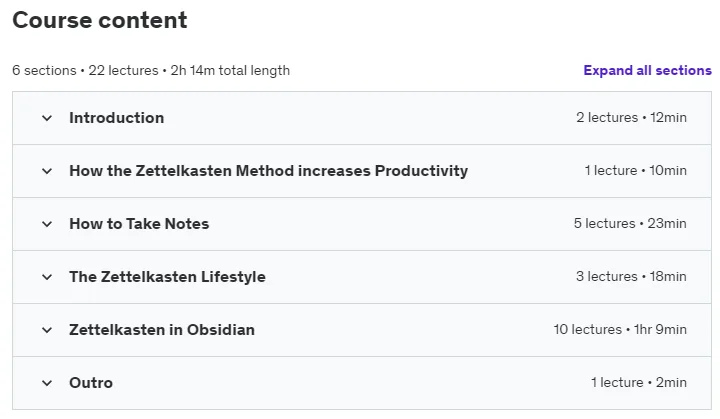Click the chevron icon next to Outro

47,383
